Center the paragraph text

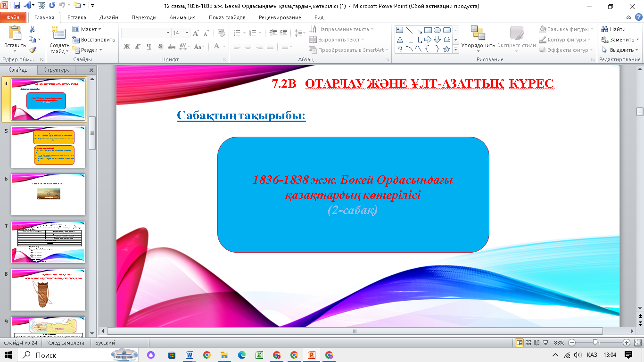coord(248,46)
